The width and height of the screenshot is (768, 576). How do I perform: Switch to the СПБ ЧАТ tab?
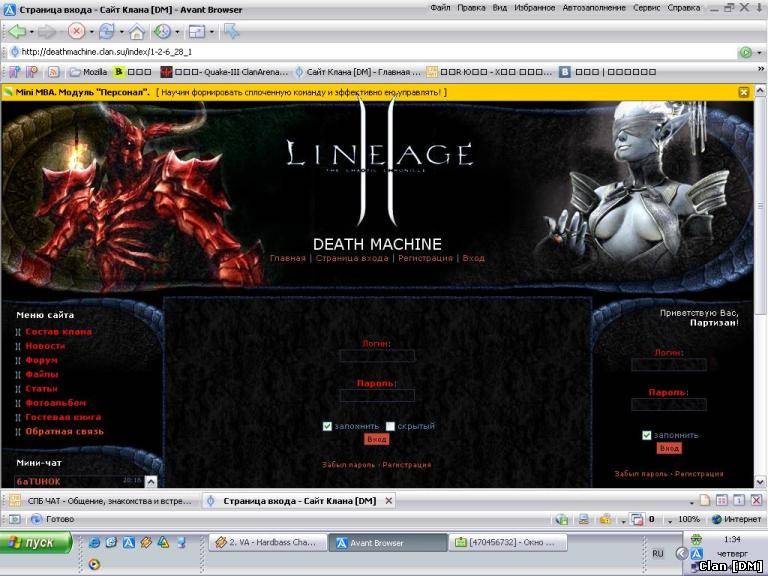tap(101, 501)
